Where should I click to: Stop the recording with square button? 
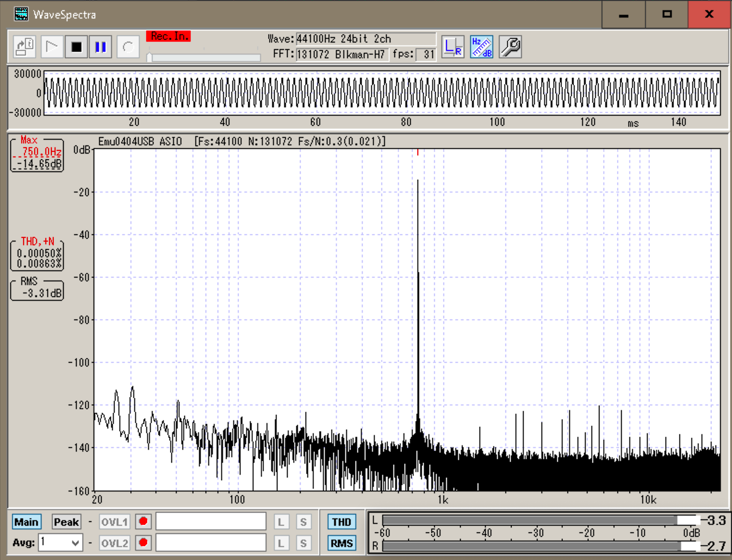76,47
